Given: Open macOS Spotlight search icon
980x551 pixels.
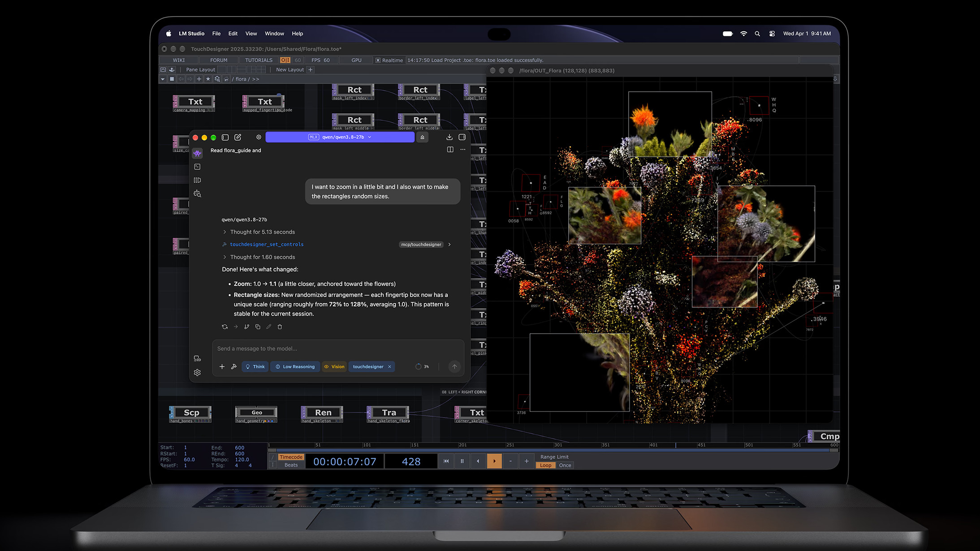Looking at the screenshot, I should click(757, 34).
